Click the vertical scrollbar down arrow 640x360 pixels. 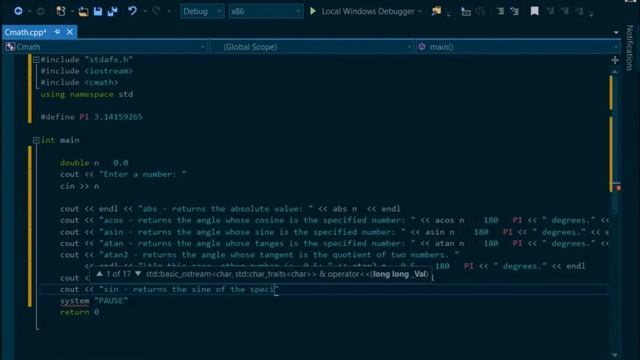(x=615, y=356)
